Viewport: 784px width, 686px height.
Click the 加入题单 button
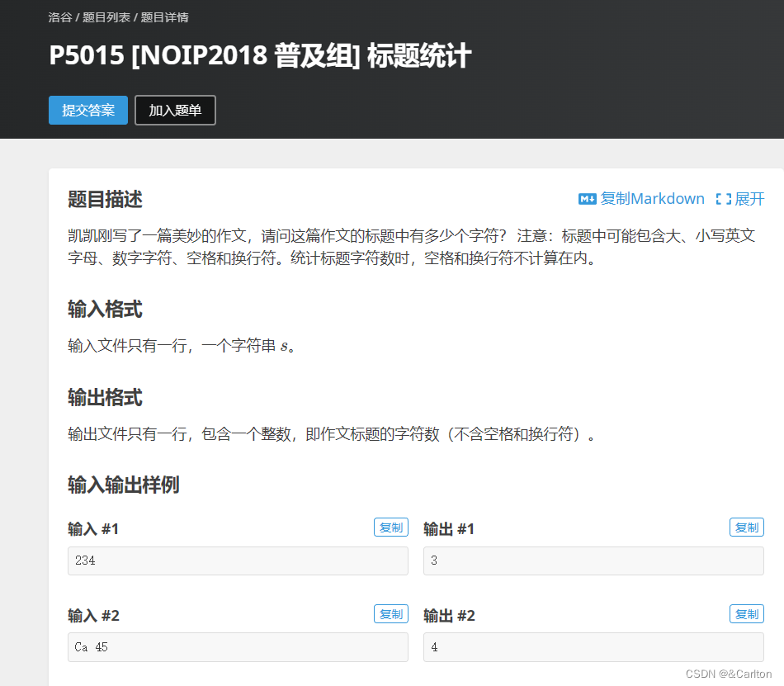[x=175, y=110]
